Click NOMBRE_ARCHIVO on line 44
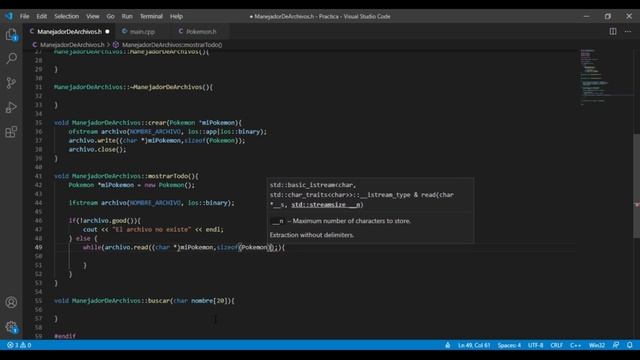This screenshot has height=360, width=640. [155, 203]
